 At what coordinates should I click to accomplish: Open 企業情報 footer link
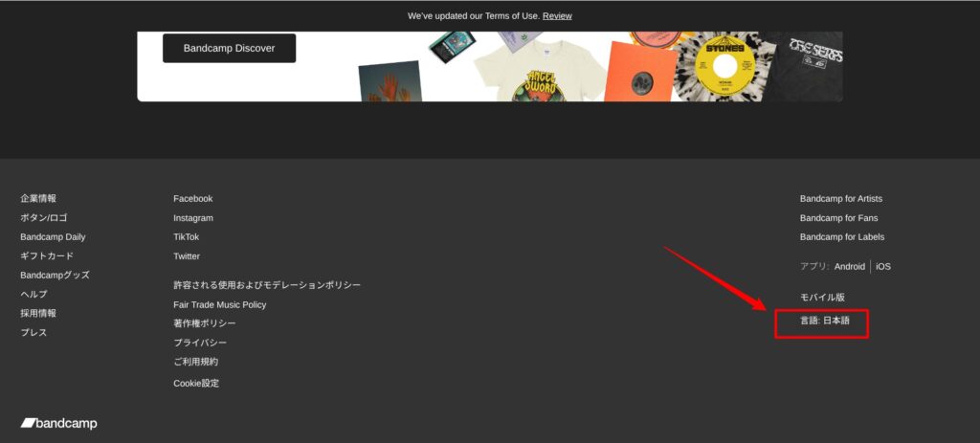click(x=38, y=199)
